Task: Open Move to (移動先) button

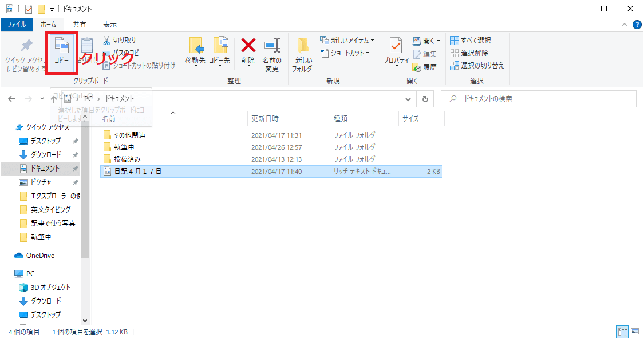Action: 195,51
